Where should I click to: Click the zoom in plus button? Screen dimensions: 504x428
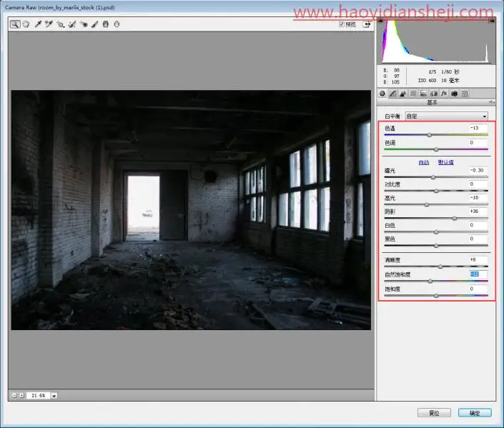point(21,396)
